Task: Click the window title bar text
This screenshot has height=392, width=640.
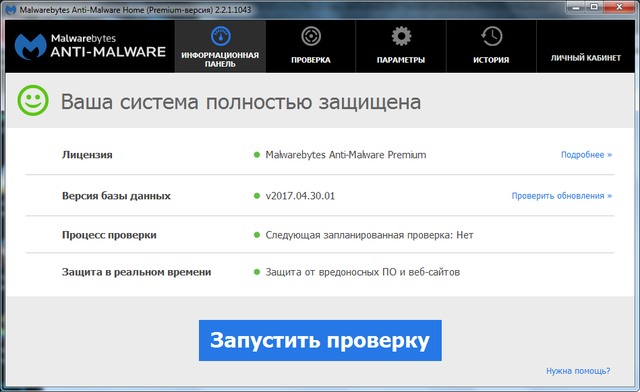Action: (x=135, y=10)
